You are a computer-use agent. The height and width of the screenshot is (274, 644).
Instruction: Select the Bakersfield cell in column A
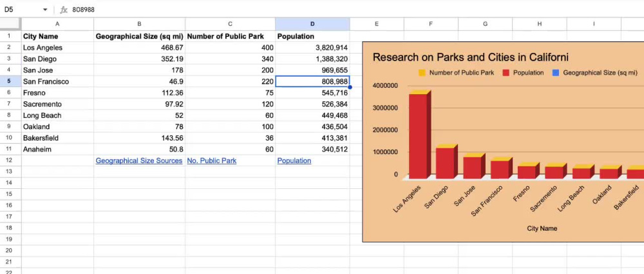coord(57,138)
